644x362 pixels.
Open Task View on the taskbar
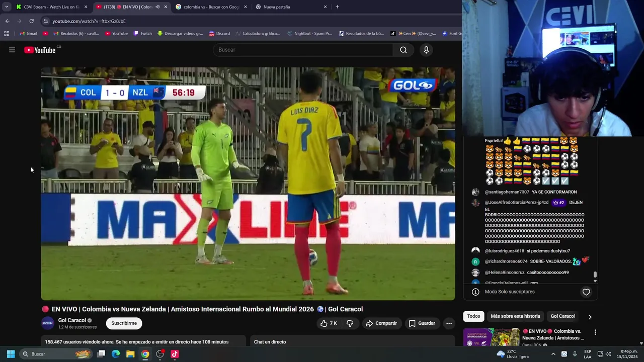[x=101, y=354]
